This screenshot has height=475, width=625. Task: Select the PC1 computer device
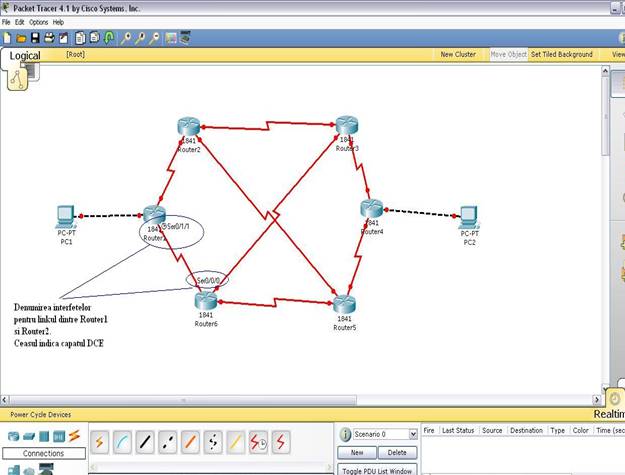pyautogui.click(x=66, y=217)
